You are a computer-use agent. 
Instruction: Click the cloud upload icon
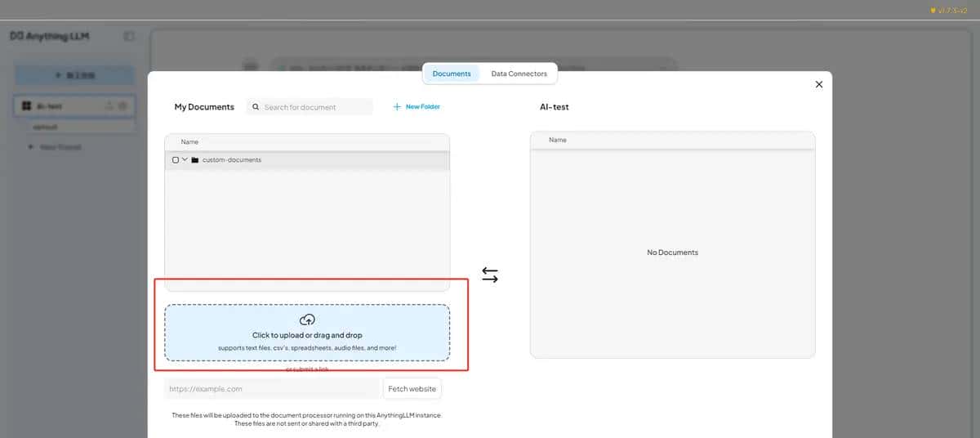[x=307, y=320]
